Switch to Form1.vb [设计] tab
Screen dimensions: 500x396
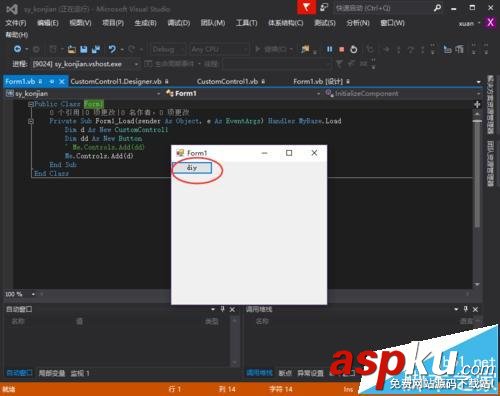318,81
